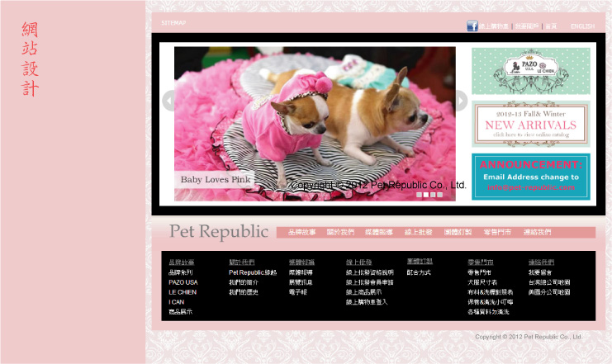This screenshot has width=612, height=364.
Task: Click I CAN footer link
Action: pos(177,302)
